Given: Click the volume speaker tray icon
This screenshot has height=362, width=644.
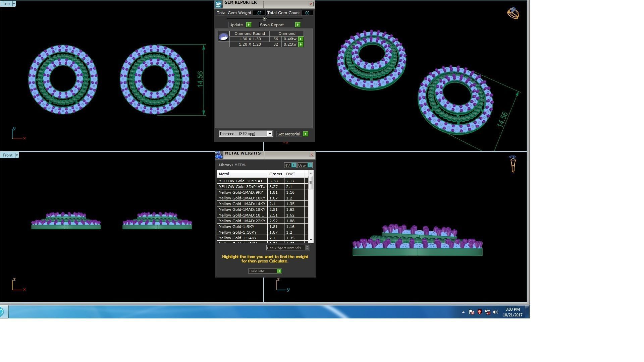Looking at the screenshot, I should point(496,312).
